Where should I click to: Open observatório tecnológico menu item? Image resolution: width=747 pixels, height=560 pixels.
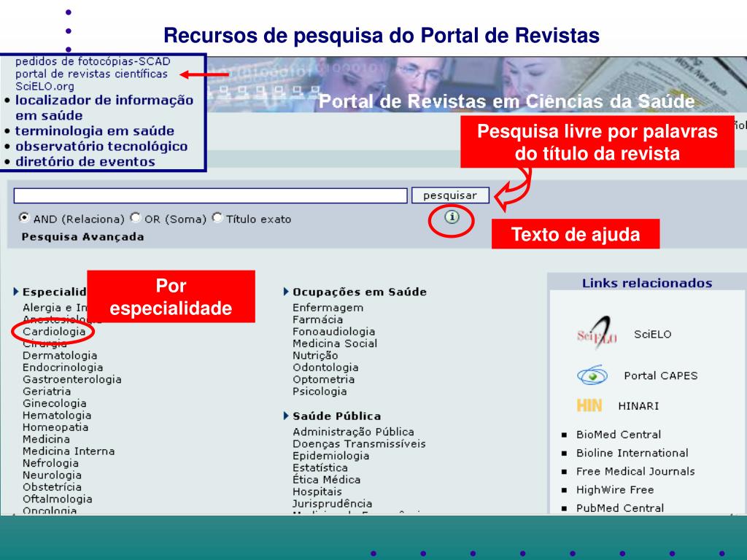click(x=101, y=146)
